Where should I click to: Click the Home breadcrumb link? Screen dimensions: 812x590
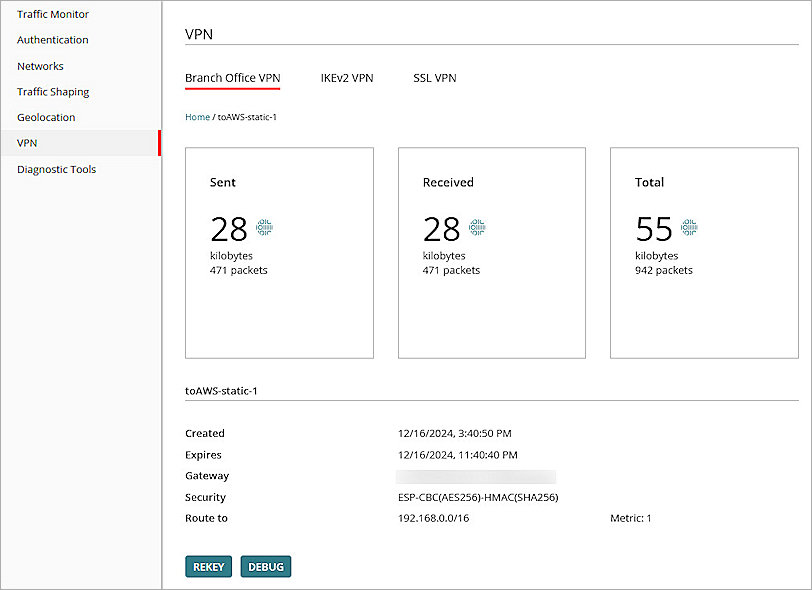pos(197,116)
